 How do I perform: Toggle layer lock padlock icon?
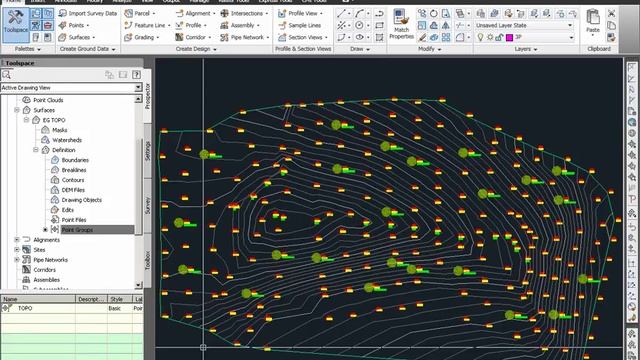coord(499,38)
